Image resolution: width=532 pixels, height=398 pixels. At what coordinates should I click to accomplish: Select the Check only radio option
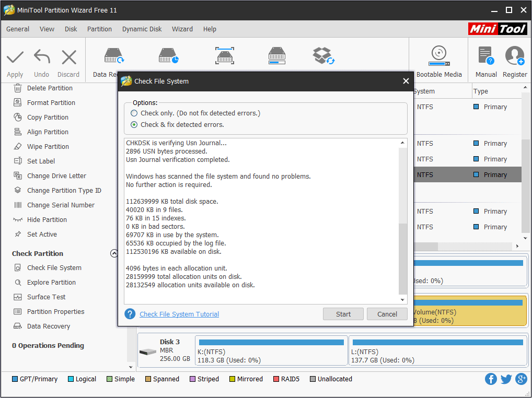(134, 113)
